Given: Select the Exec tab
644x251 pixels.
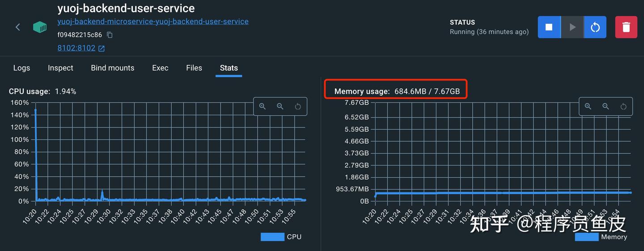Looking at the screenshot, I should coord(160,68).
